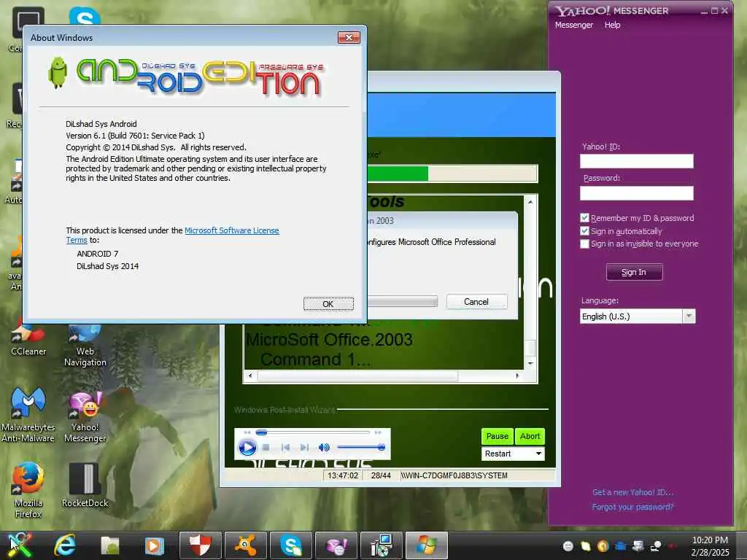Click the green install progress bar
The width and height of the screenshot is (747, 560).
(x=452, y=174)
